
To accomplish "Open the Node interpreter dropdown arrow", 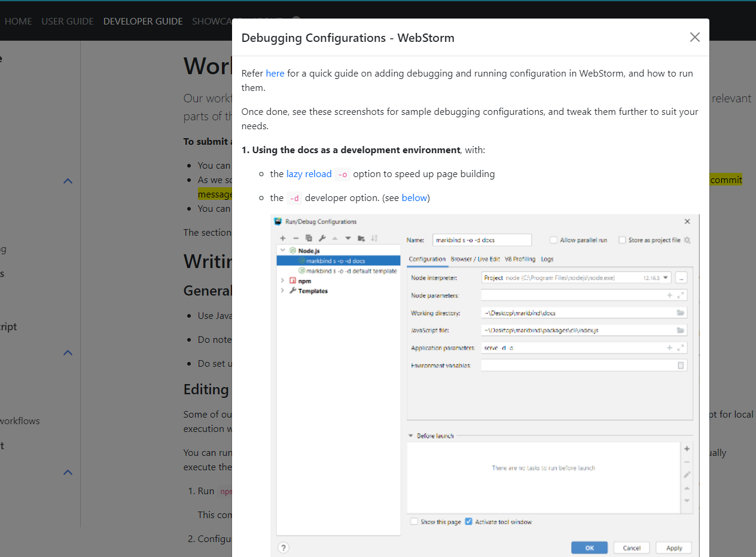I will (666, 278).
